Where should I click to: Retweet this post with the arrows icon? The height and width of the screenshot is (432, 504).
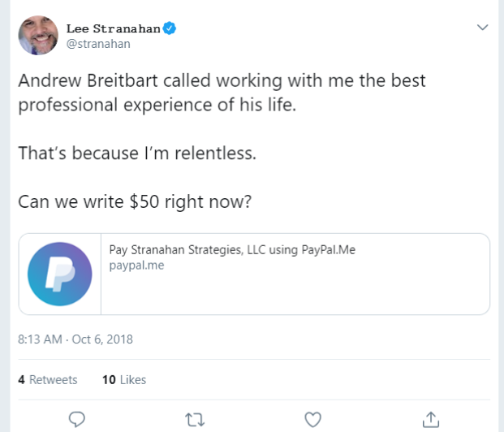point(195,419)
